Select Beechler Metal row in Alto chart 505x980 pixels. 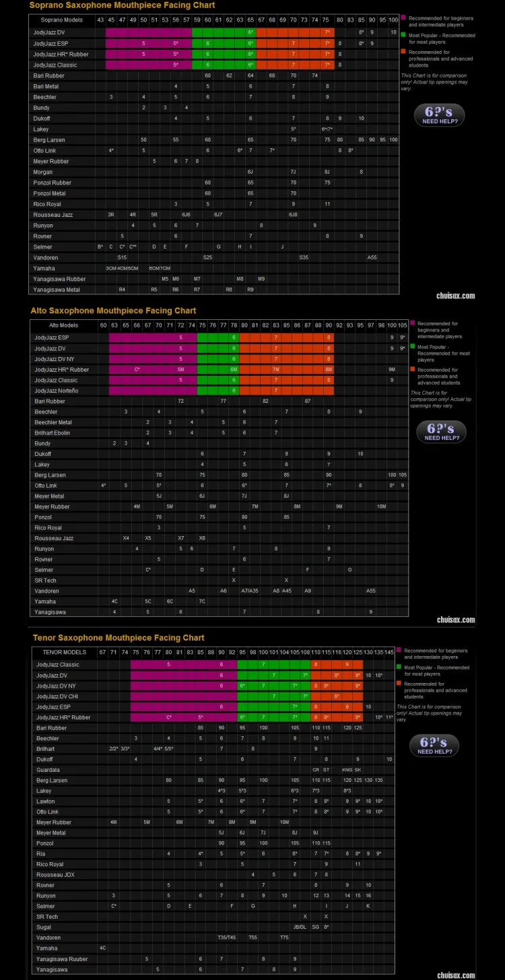220,422
